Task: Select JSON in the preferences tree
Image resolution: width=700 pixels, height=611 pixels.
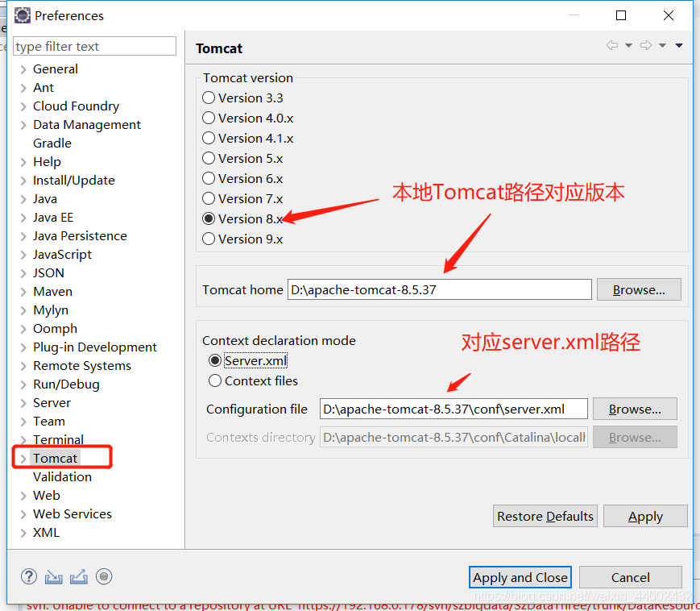Action: tap(48, 273)
